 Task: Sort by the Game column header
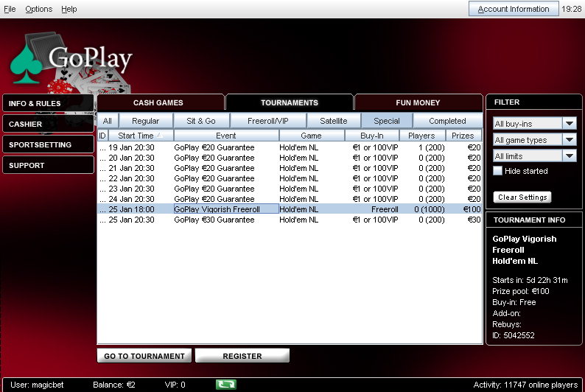[311, 136]
